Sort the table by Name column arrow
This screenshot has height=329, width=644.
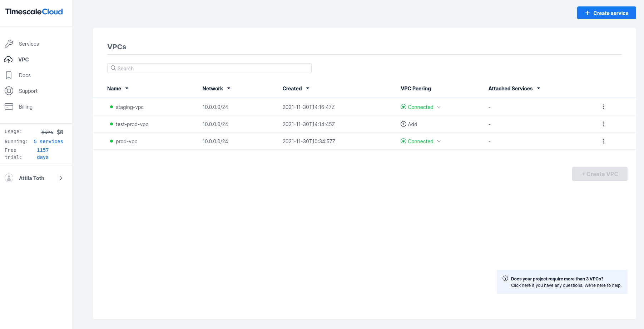pyautogui.click(x=127, y=88)
